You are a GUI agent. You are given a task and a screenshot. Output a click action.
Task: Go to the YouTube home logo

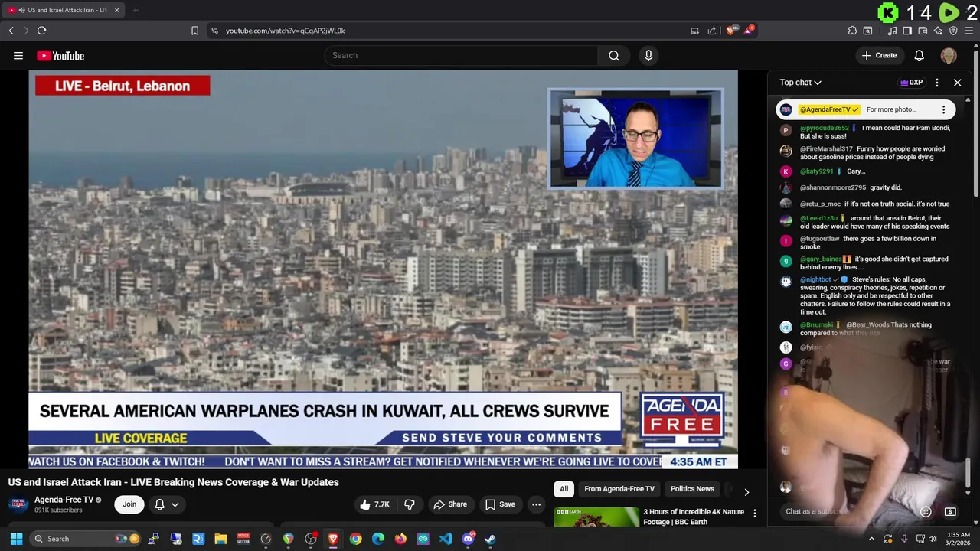coord(60,55)
